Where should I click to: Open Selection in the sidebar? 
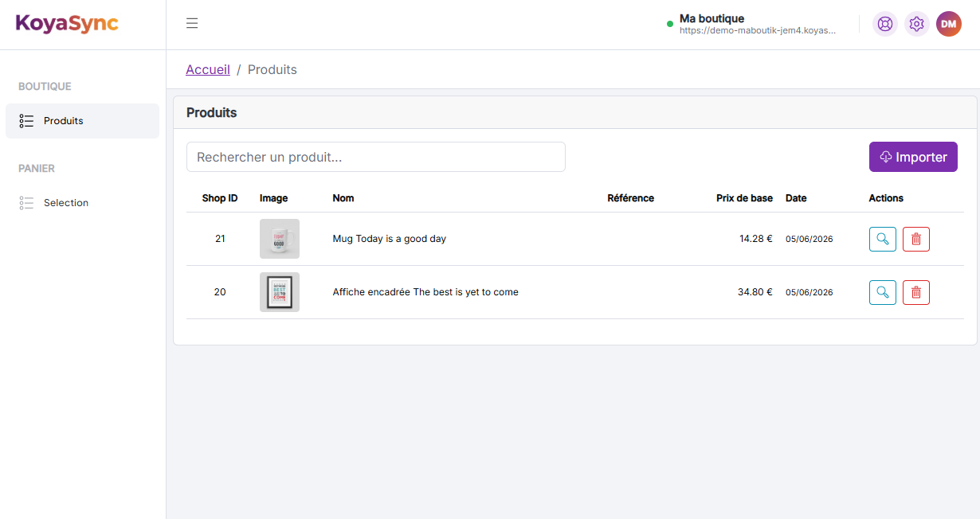pyautogui.click(x=82, y=203)
